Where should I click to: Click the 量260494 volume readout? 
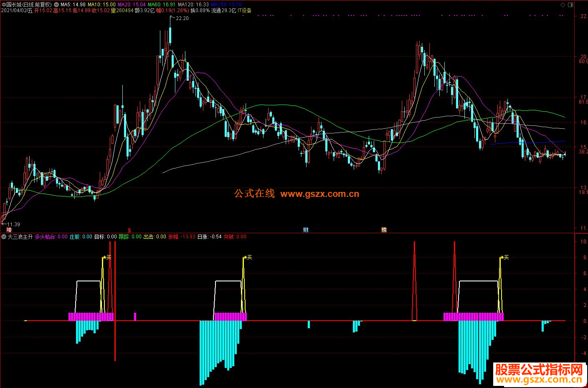point(122,10)
